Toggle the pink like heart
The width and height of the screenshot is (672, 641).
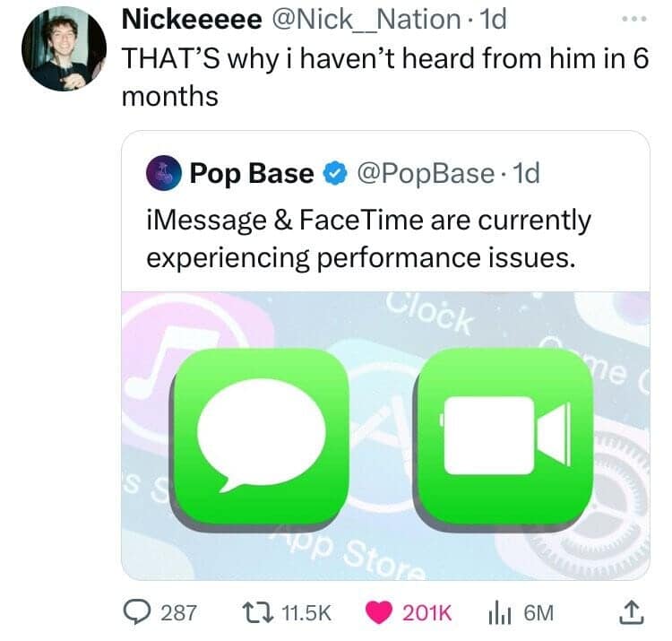pyautogui.click(x=380, y=613)
